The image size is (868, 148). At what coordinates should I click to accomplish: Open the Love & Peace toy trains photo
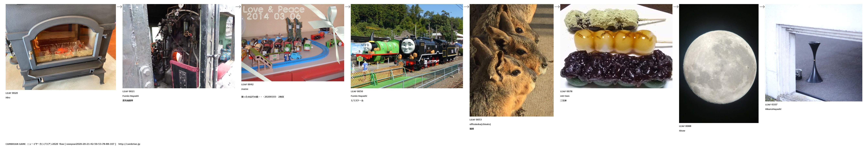coord(293,43)
